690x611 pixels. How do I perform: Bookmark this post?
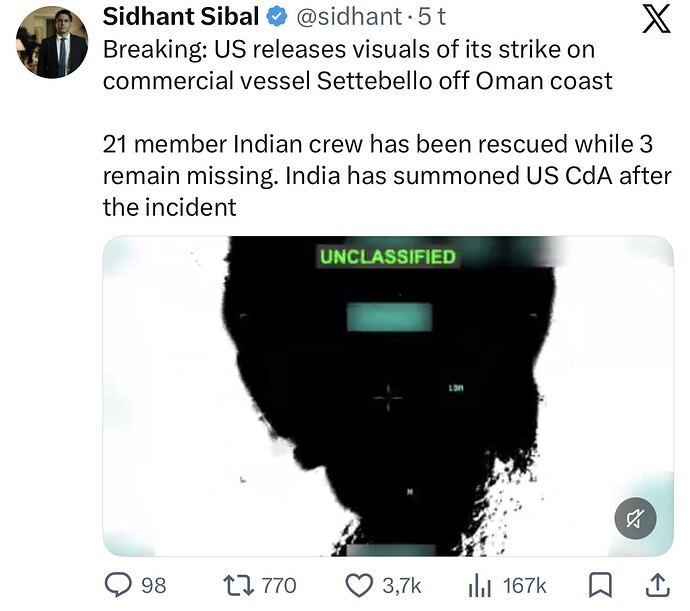coord(600,585)
